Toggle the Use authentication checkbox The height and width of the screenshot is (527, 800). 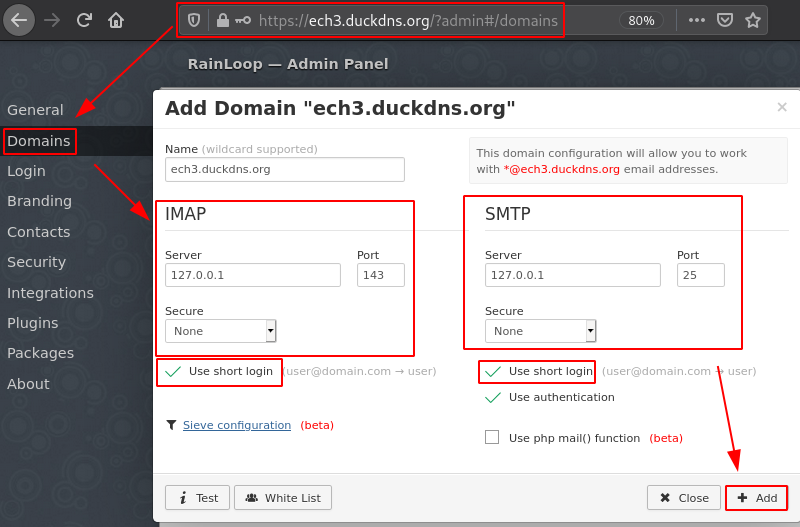coord(493,397)
